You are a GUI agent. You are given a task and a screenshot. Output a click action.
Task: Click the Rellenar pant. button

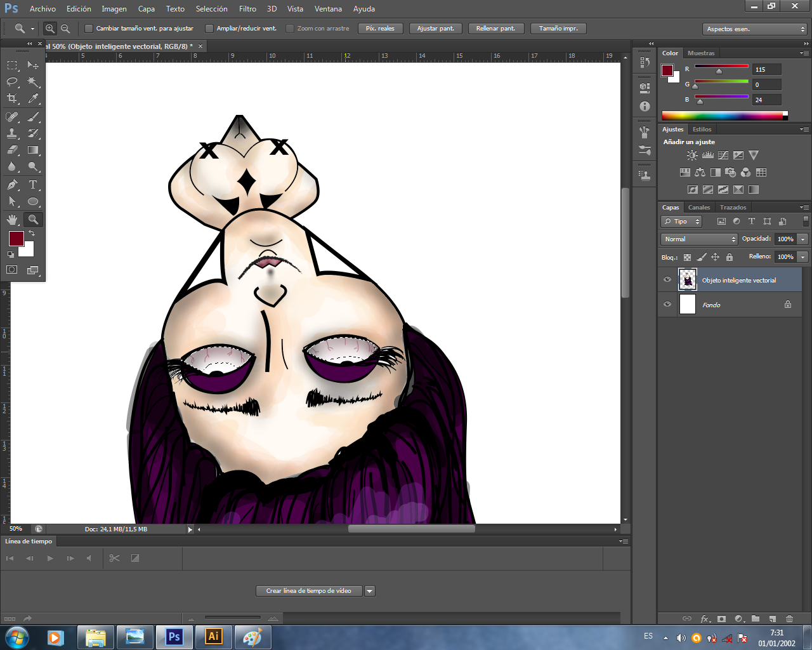tap(495, 29)
